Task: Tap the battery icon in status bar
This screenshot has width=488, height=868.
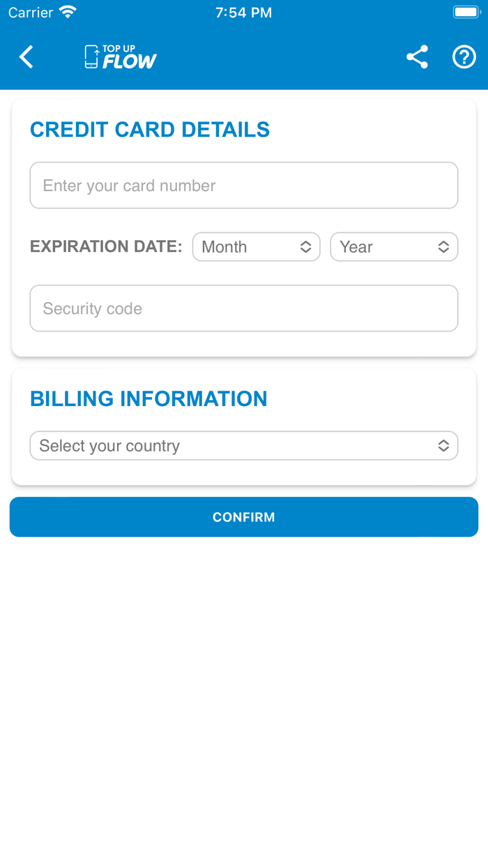Action: [466, 13]
